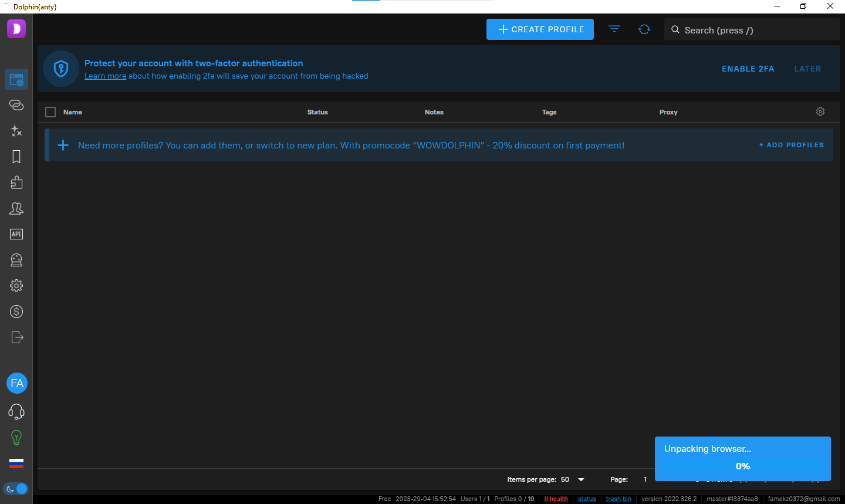Open Support headset icon
This screenshot has height=504, width=845.
click(16, 411)
